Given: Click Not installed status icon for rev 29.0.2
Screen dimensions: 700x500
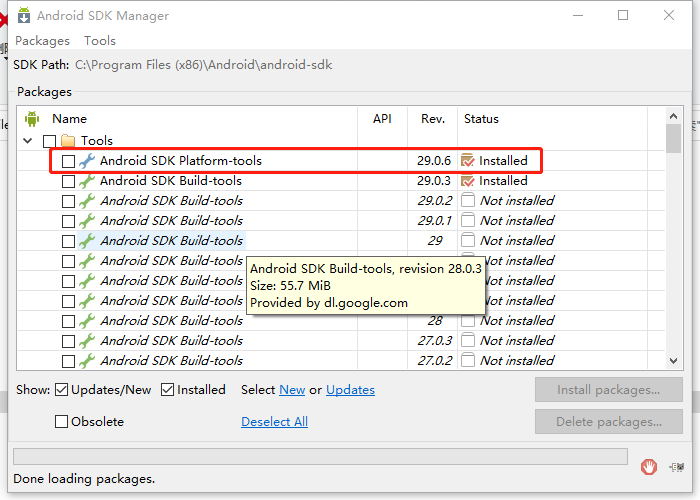Looking at the screenshot, I should [x=467, y=200].
